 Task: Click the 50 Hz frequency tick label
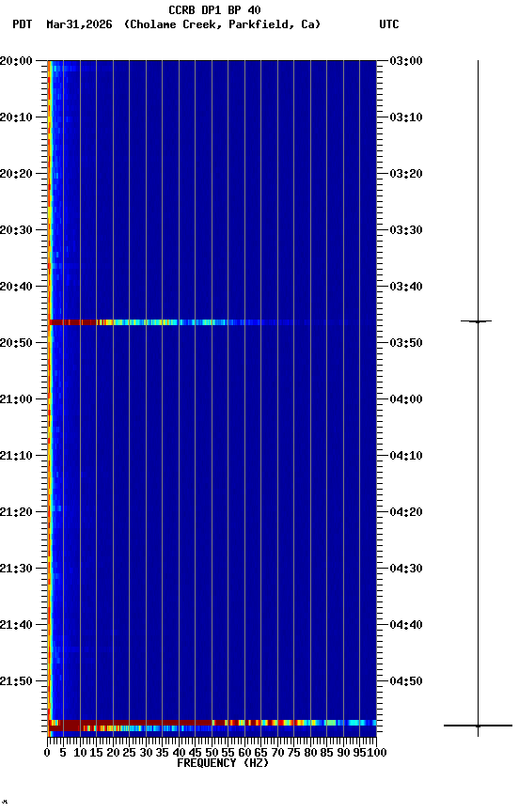tap(212, 753)
